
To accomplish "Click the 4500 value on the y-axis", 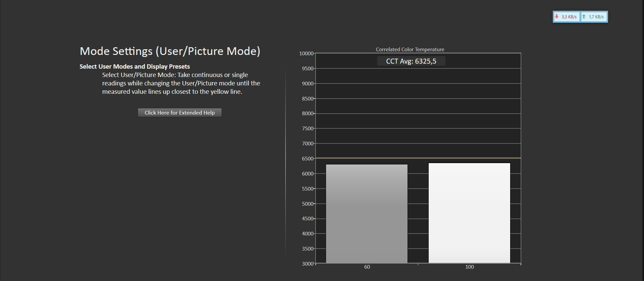I will click(x=308, y=219).
